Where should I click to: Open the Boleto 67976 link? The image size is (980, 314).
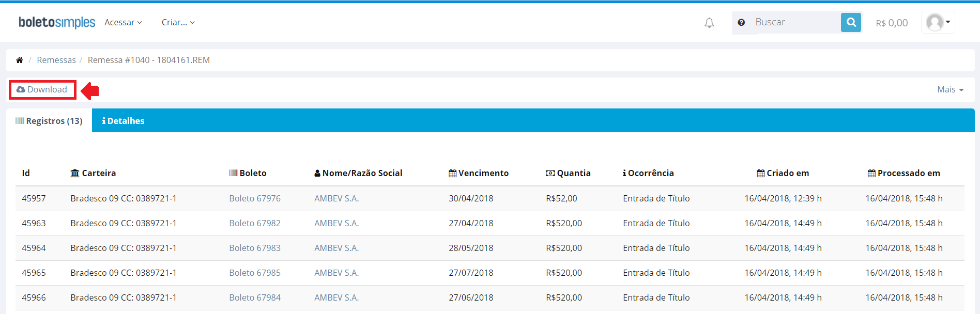[255, 198]
